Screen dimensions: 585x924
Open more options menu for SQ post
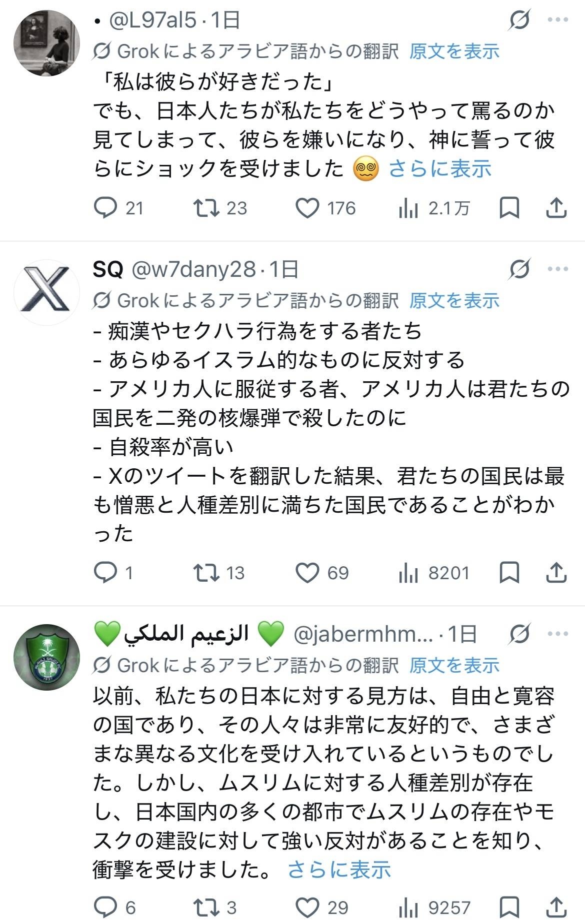click(x=558, y=270)
